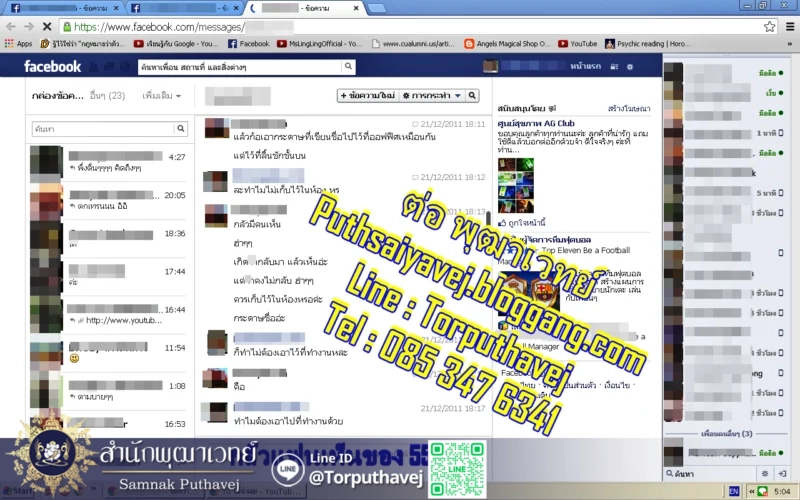800x500 pixels.
Task: Click the chat sidebar ค้นหา search box
Action: pyautogui.click(x=709, y=474)
